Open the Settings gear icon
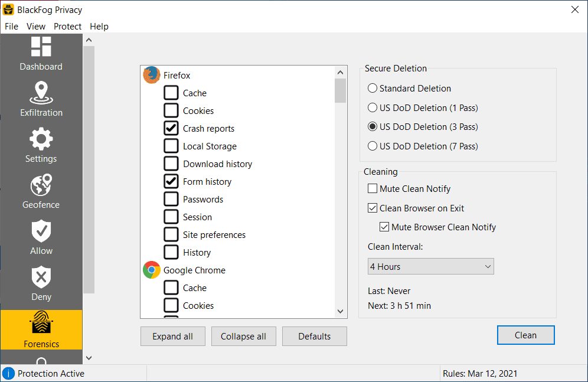588x382 pixels. pos(41,139)
